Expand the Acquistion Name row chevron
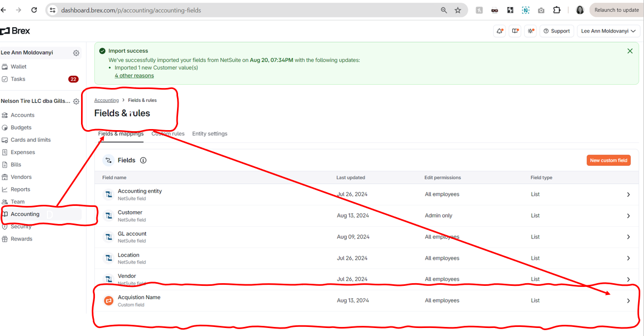Image resolution: width=644 pixels, height=336 pixels. (x=629, y=301)
